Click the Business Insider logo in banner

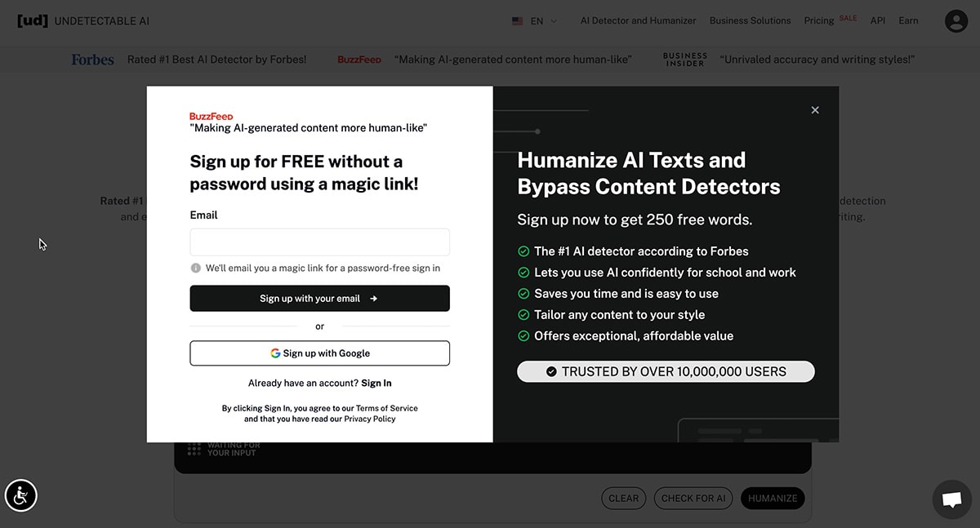click(685, 60)
